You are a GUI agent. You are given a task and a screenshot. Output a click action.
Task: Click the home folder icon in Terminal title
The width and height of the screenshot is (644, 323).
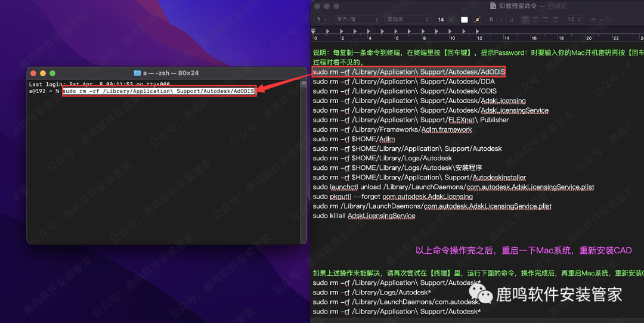click(x=137, y=73)
